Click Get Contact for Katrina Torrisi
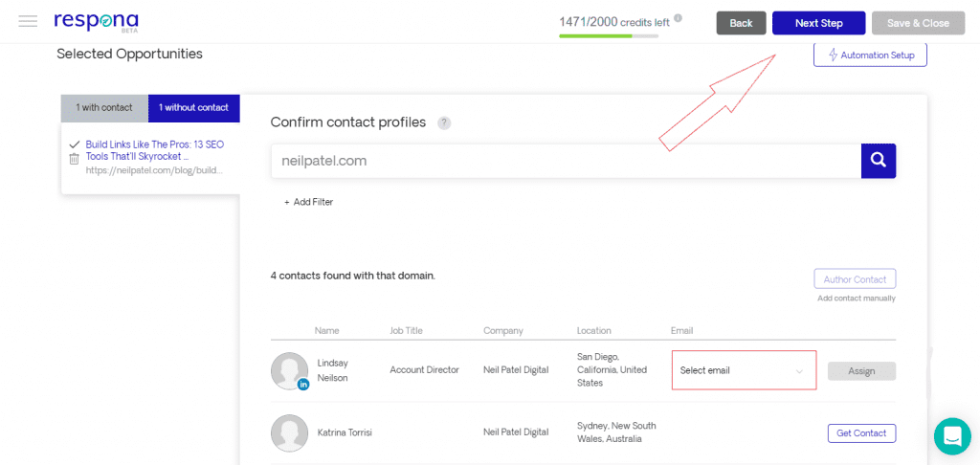The image size is (980, 465). tap(862, 433)
